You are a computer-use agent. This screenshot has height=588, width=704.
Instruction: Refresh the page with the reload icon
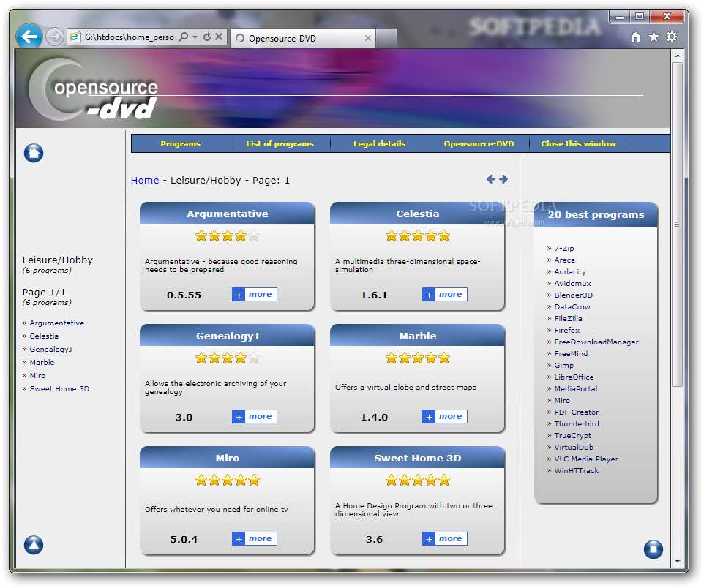207,37
